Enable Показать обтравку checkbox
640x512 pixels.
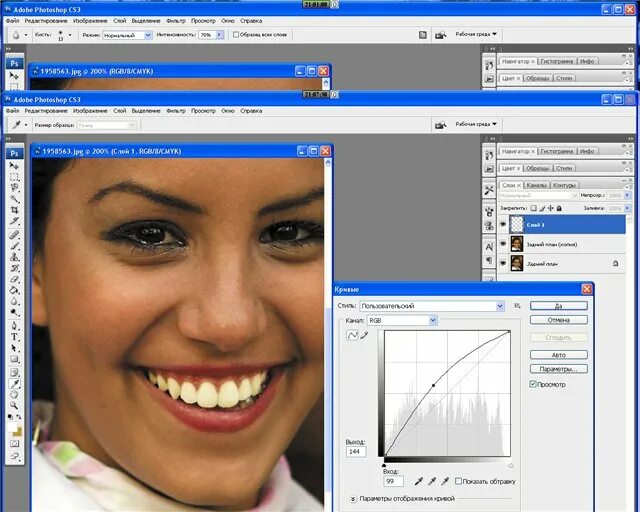pos(458,481)
